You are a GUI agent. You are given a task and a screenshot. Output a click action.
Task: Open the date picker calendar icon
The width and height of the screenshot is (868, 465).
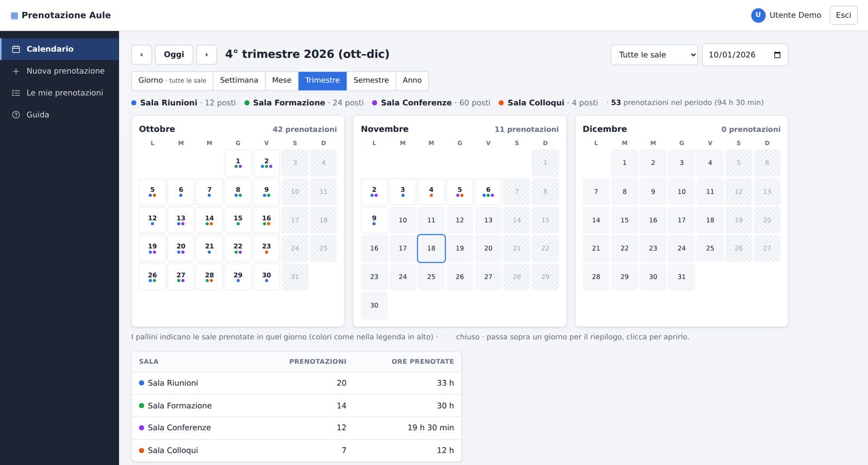click(x=777, y=55)
